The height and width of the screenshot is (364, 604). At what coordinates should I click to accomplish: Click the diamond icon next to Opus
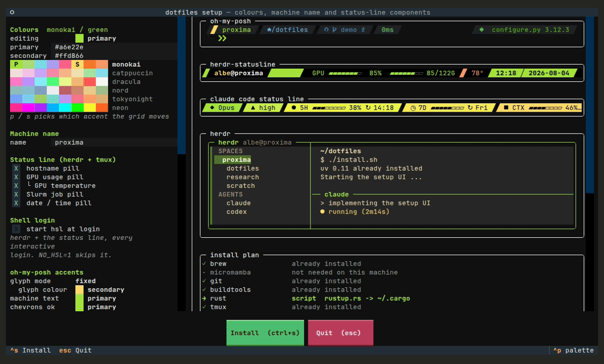[212, 108]
